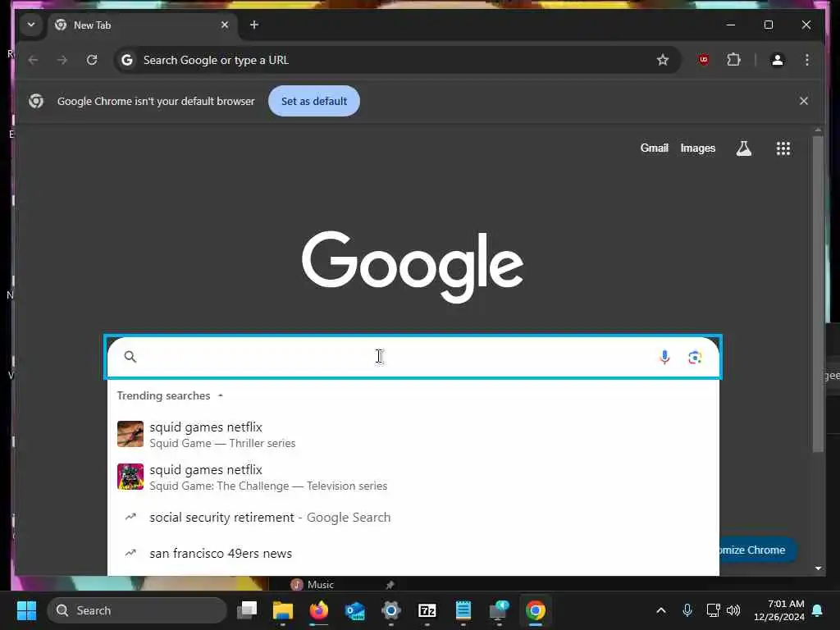Choose san francisco 49ers news suggestion
The width and height of the screenshot is (840, 630).
coord(413,554)
